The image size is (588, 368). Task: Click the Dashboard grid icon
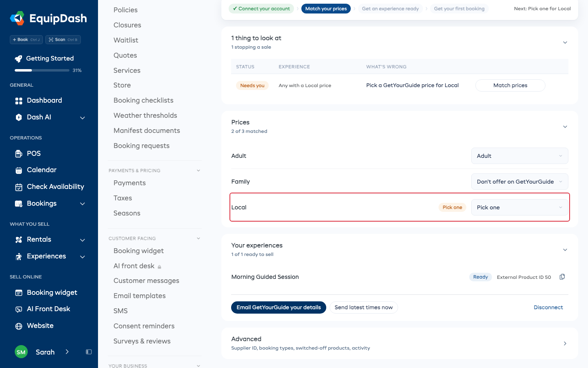[19, 101]
